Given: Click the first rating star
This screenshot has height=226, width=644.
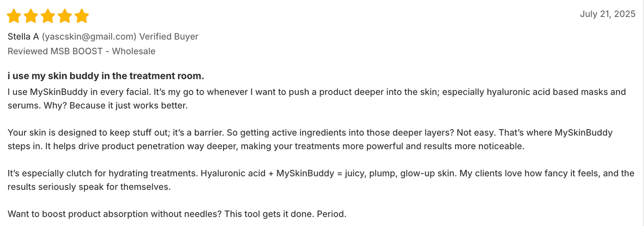Looking at the screenshot, I should (14, 16).
